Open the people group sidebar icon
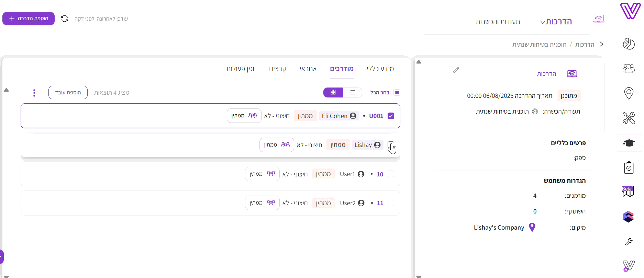 click(629, 69)
